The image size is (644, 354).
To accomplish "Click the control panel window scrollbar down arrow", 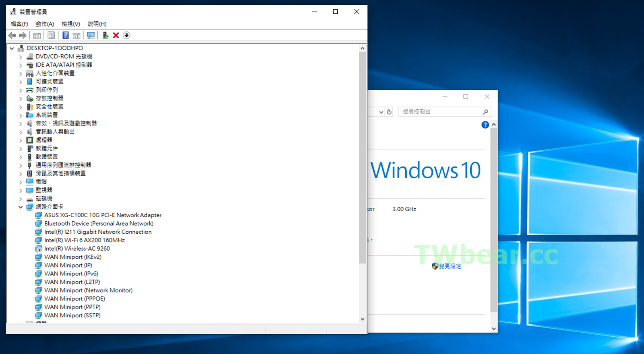I will coord(494,329).
